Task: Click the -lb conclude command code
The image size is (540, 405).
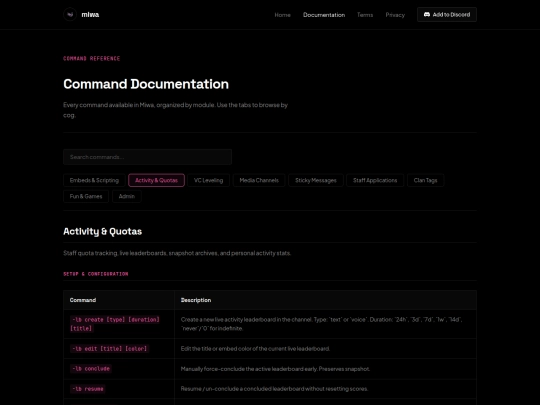Action: (x=91, y=368)
